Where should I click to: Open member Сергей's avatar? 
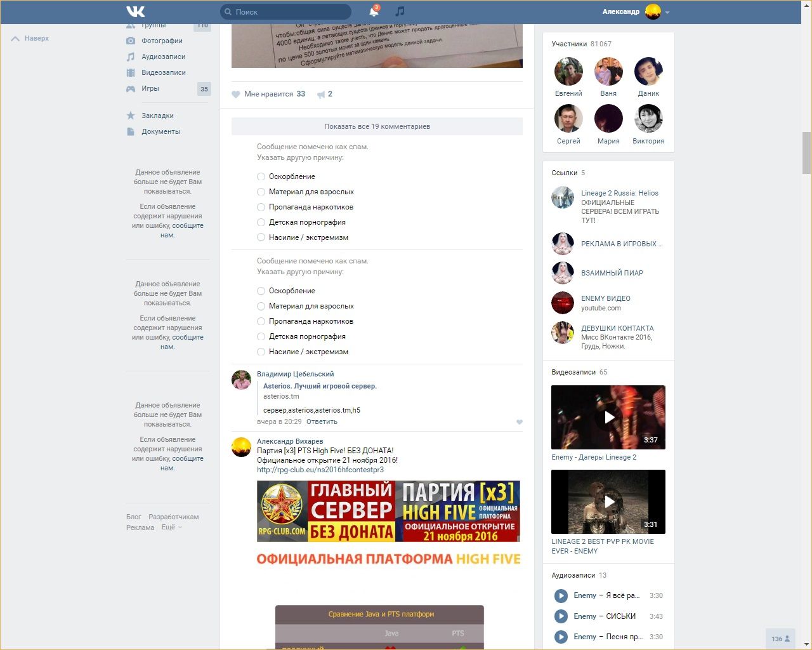pyautogui.click(x=568, y=119)
